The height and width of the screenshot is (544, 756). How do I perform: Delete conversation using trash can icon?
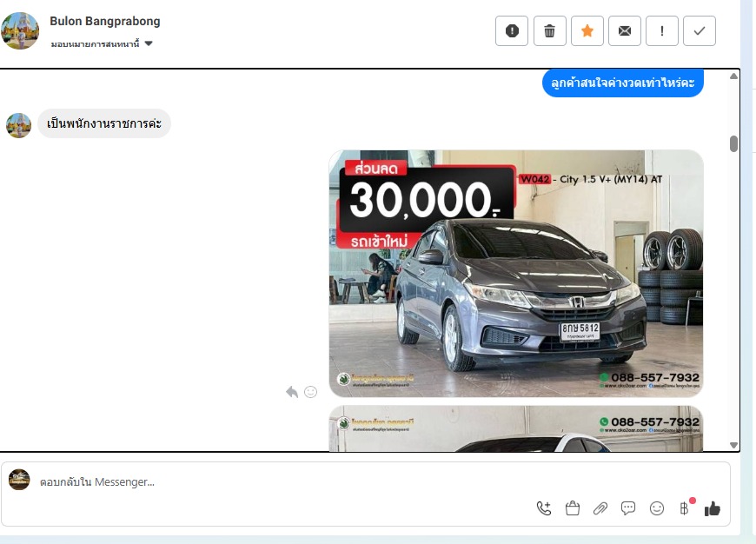click(x=549, y=31)
